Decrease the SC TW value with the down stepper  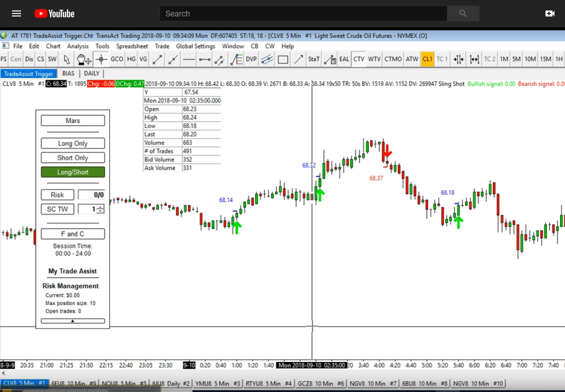100,211
